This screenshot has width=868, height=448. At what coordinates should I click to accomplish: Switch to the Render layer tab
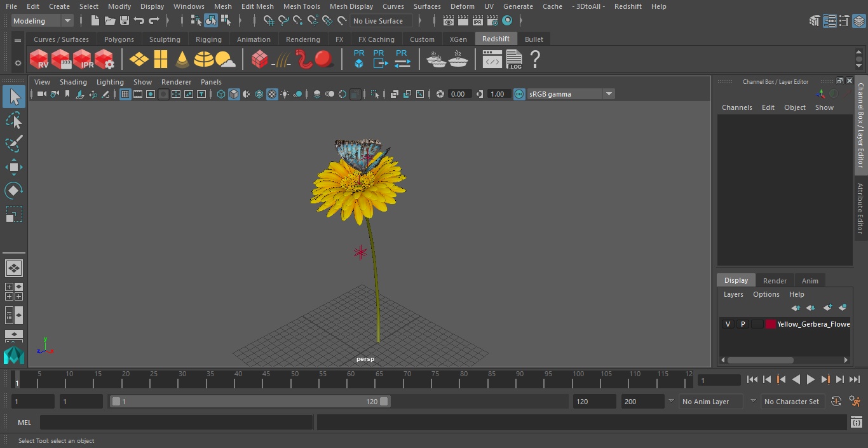click(x=775, y=281)
